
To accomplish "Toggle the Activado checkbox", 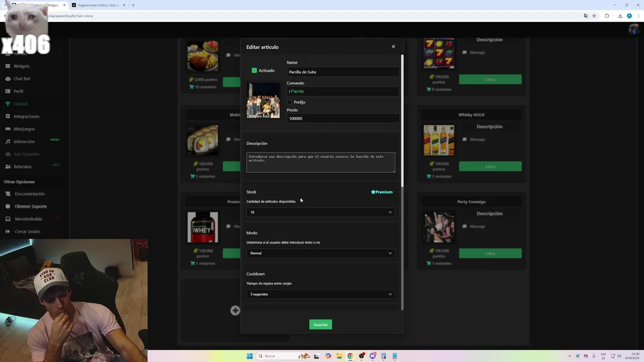I will tap(254, 70).
